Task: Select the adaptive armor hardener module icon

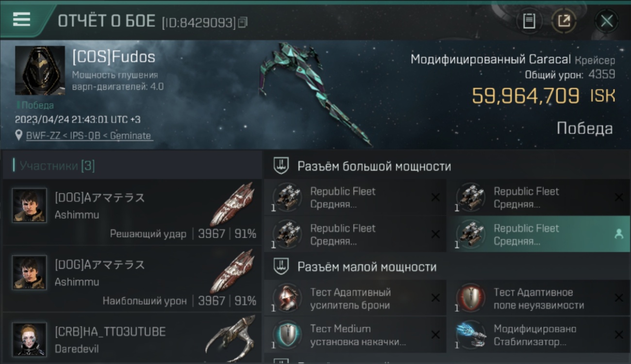Action: [x=287, y=297]
